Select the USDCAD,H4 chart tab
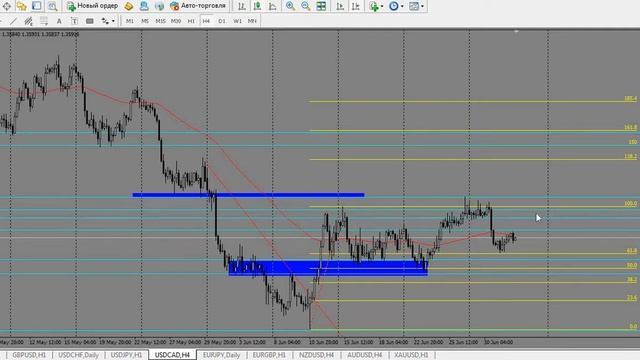Image resolution: width=640 pixels, height=360 pixels. tap(172, 355)
